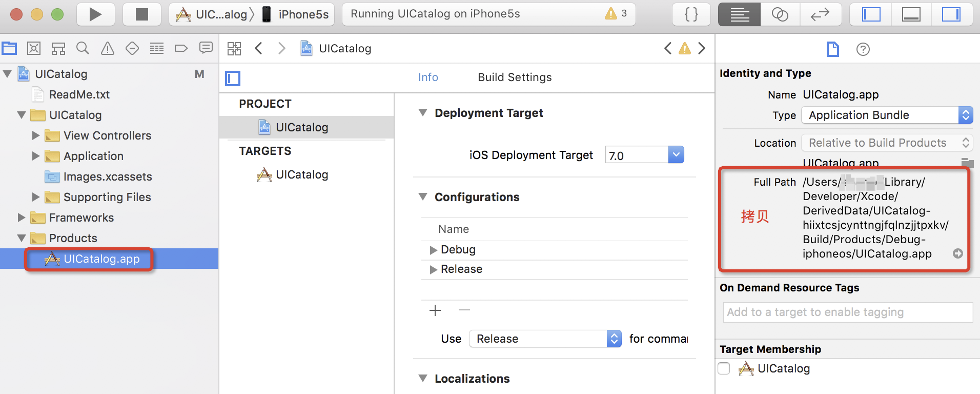Open the Find navigator magnifier icon
Image resolution: width=980 pixels, height=394 pixels.
[x=83, y=49]
